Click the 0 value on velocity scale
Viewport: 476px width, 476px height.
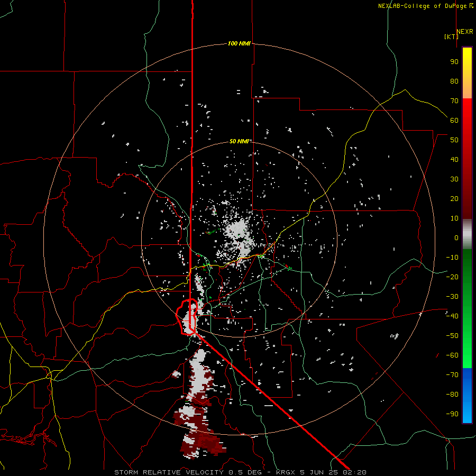pos(456,237)
